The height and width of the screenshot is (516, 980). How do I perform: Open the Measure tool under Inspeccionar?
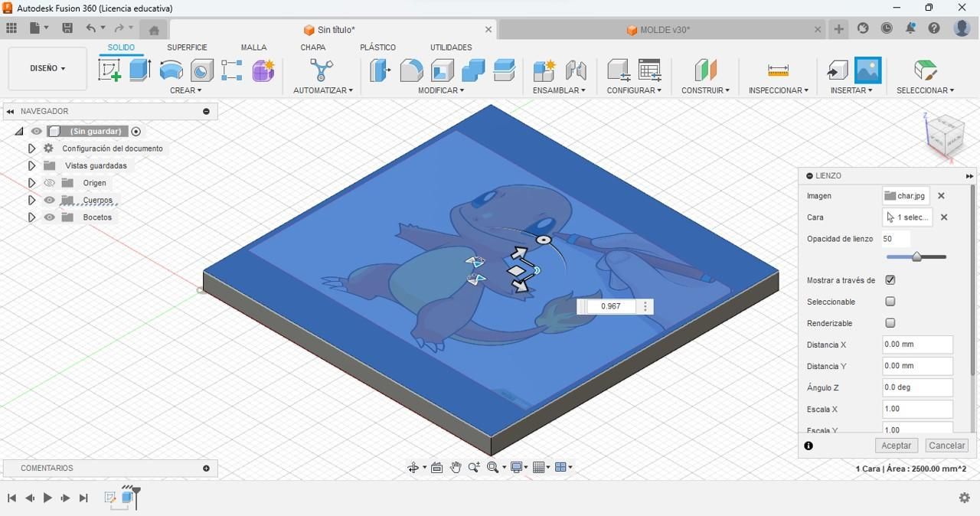[778, 70]
